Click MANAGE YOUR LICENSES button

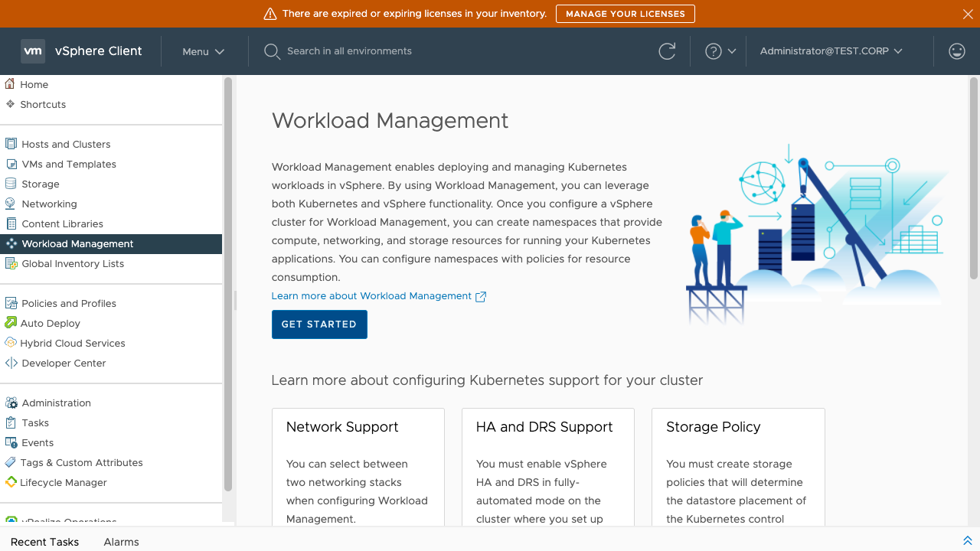pyautogui.click(x=626, y=14)
